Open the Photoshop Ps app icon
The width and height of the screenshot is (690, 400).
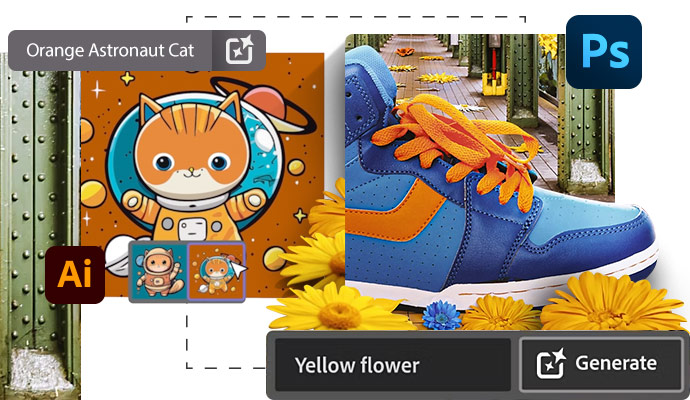coord(603,52)
